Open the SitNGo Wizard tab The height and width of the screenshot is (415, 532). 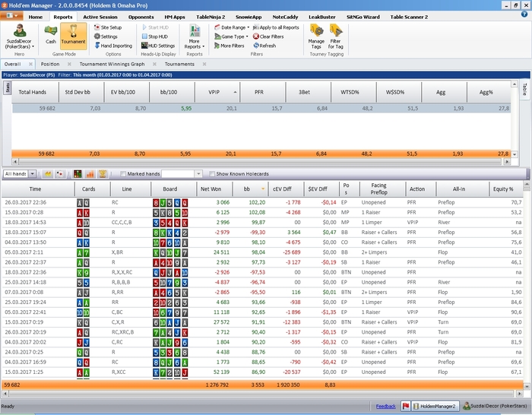[363, 17]
